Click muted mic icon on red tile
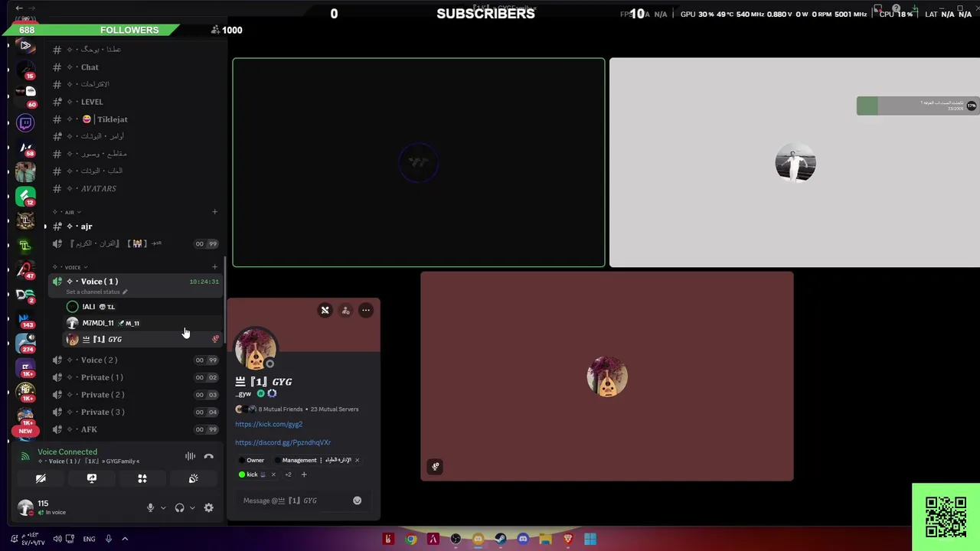The height and width of the screenshot is (551, 980). 435,466
